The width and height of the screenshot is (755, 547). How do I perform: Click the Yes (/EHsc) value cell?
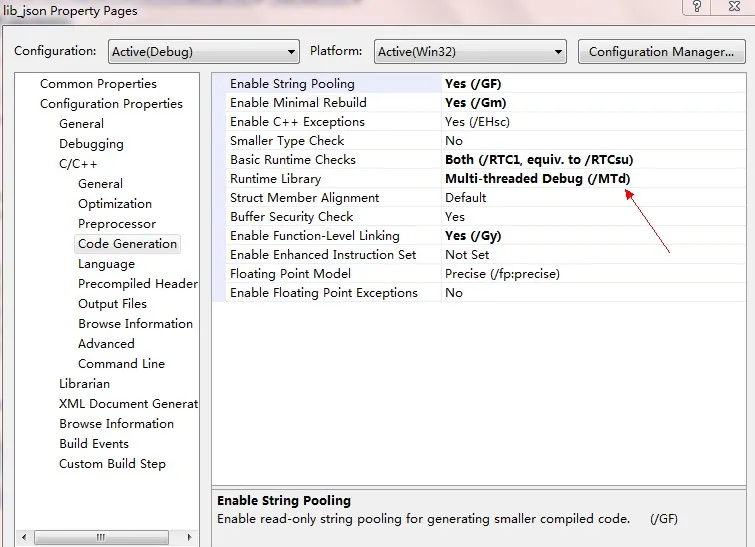click(x=593, y=122)
